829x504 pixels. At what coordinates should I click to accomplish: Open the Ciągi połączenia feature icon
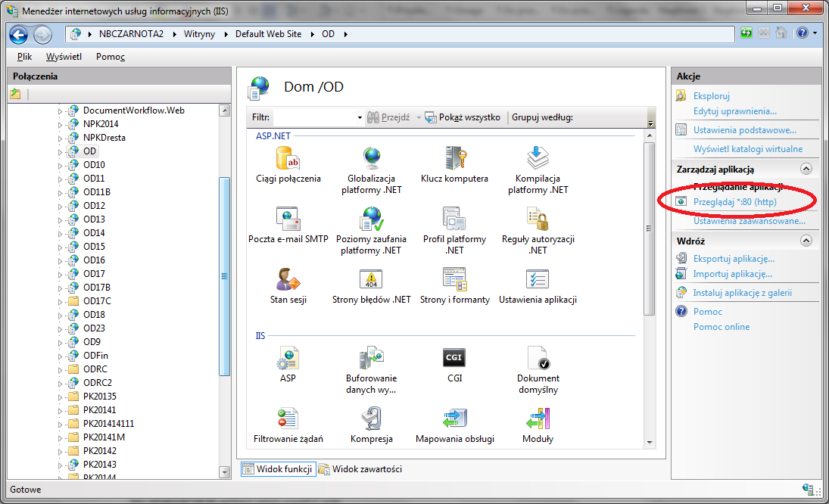288,158
